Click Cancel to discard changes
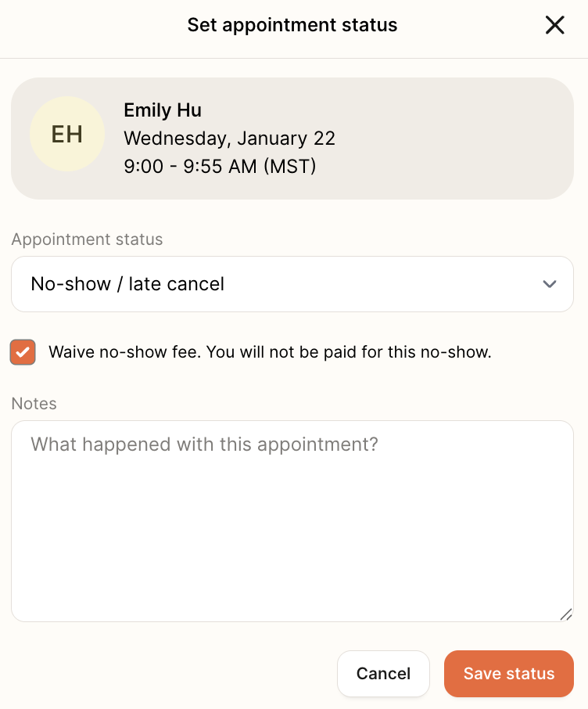Screen dimensions: 588x709 pos(383,674)
